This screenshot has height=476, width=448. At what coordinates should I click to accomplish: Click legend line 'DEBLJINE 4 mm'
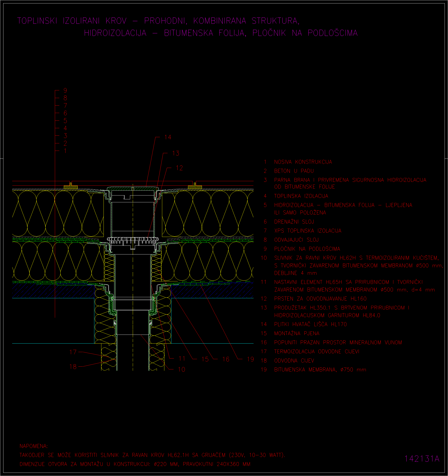(x=295, y=273)
